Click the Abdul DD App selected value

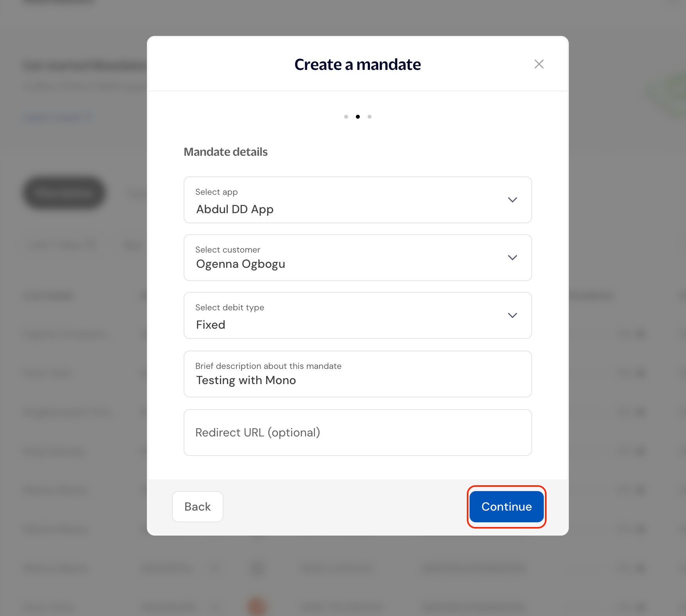[x=235, y=209]
